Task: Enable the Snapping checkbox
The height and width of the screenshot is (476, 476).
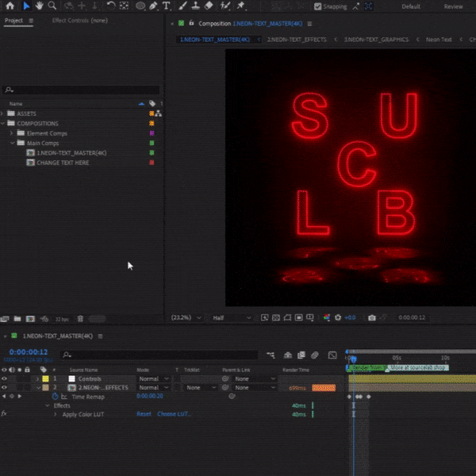Action: click(318, 6)
